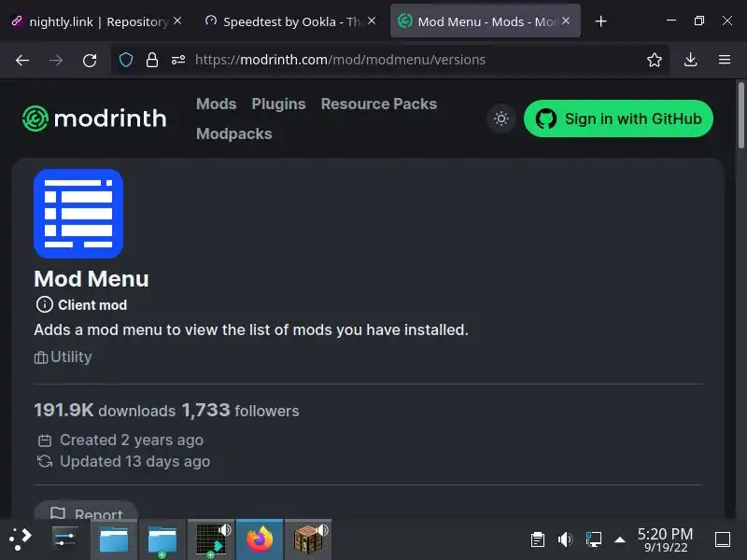Expand the hidden system tray arrow
This screenshot has height=560, width=747.
[620, 539]
